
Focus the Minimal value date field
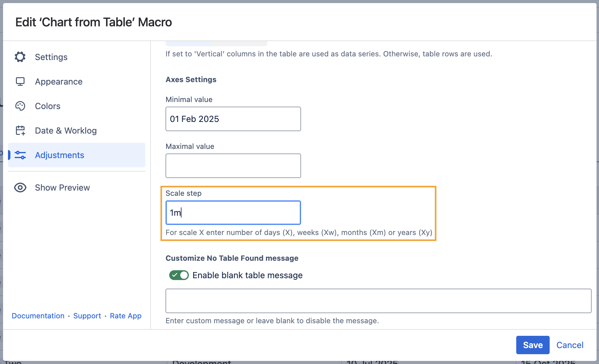[x=233, y=119]
